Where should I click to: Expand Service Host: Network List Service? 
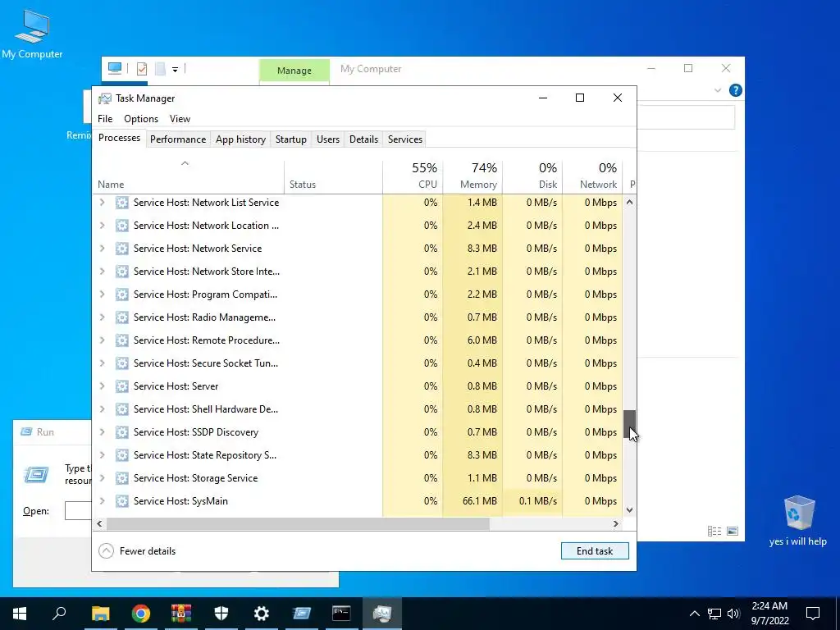[102, 203]
